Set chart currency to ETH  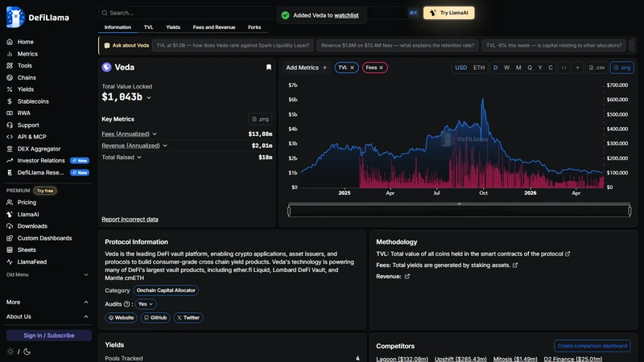click(479, 68)
